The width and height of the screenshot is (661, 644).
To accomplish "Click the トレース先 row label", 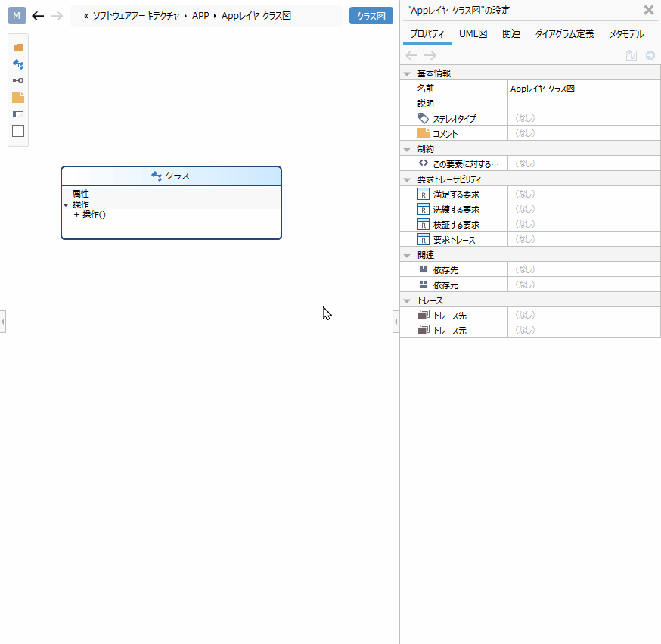I will 450,316.
